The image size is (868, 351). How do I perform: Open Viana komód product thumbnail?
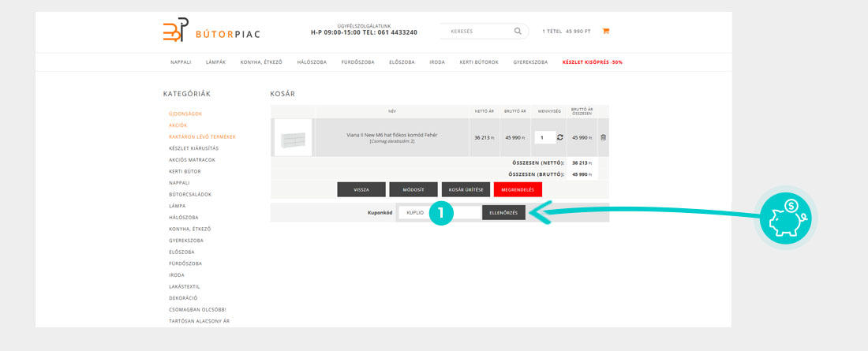click(293, 137)
